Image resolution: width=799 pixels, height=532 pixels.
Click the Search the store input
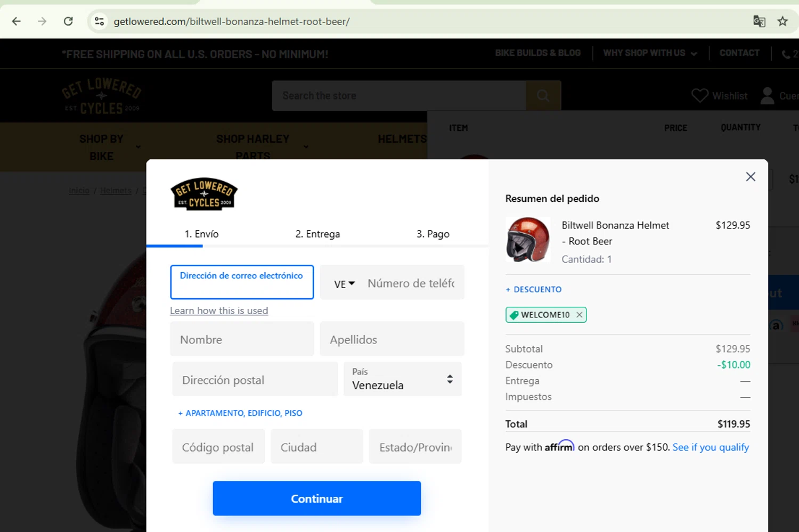[399, 95]
